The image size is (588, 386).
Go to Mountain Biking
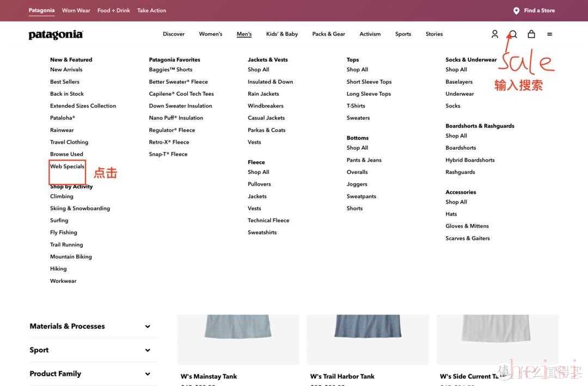pyautogui.click(x=71, y=256)
